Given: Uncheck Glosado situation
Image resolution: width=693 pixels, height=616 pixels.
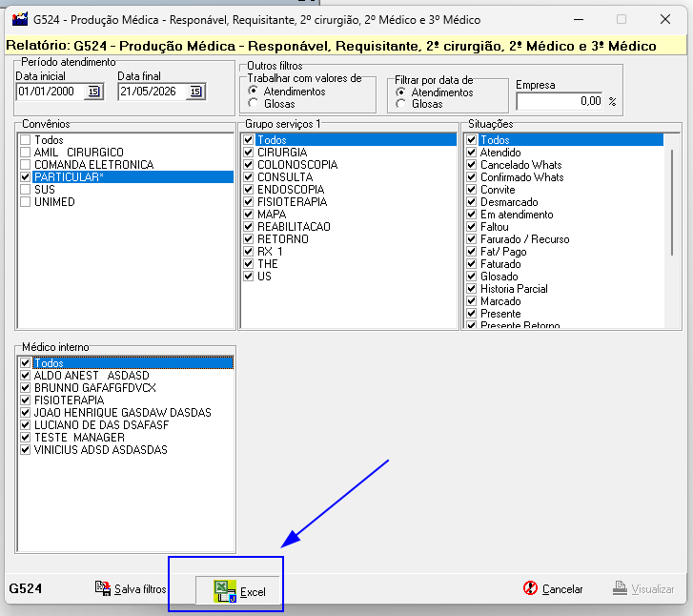Looking at the screenshot, I should [472, 276].
